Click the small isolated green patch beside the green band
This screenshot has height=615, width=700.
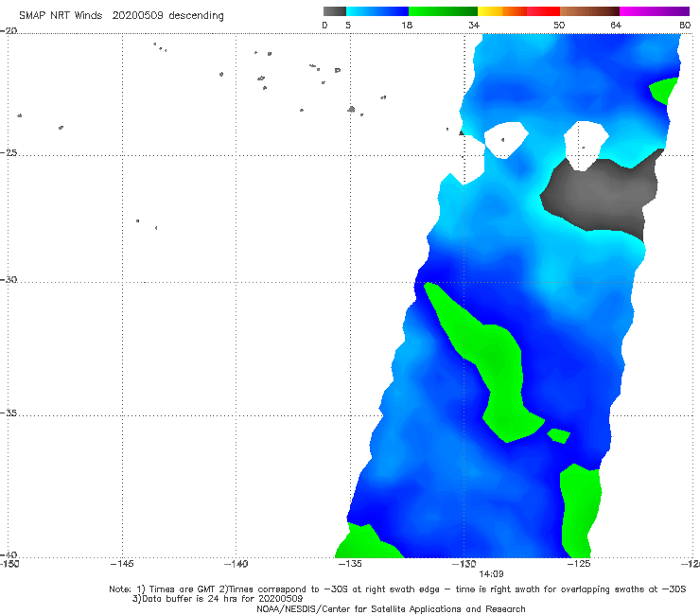pos(559,435)
